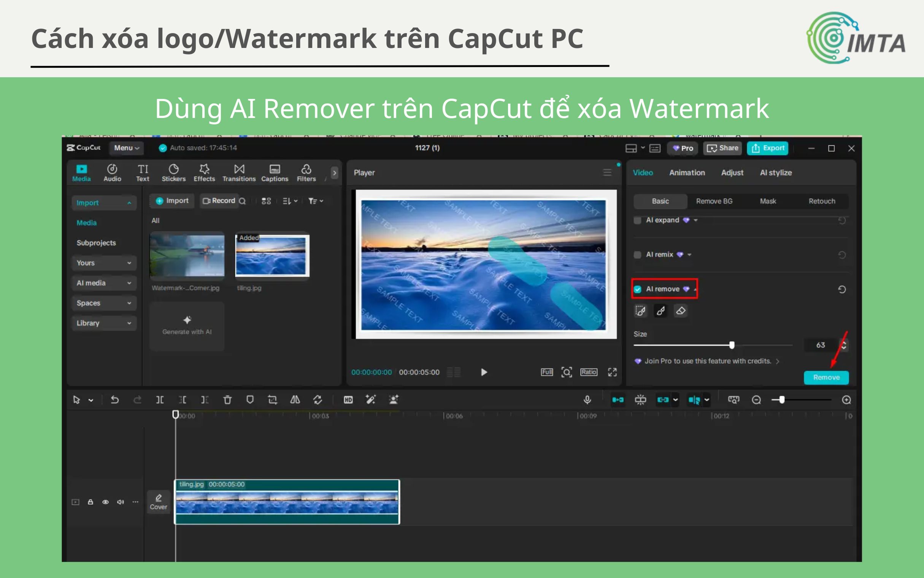Show more tool tabs with right chevron

[334, 173]
